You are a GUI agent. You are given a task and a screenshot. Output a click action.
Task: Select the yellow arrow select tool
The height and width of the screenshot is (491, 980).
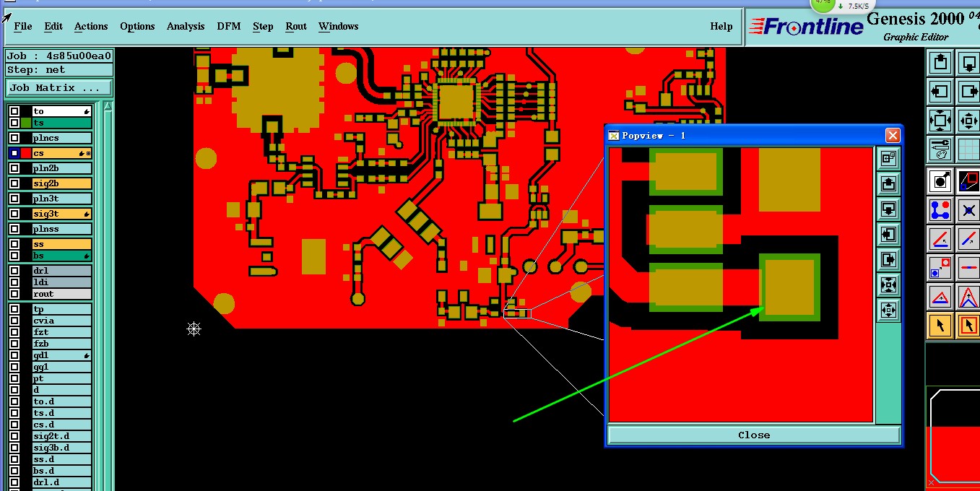[940, 326]
